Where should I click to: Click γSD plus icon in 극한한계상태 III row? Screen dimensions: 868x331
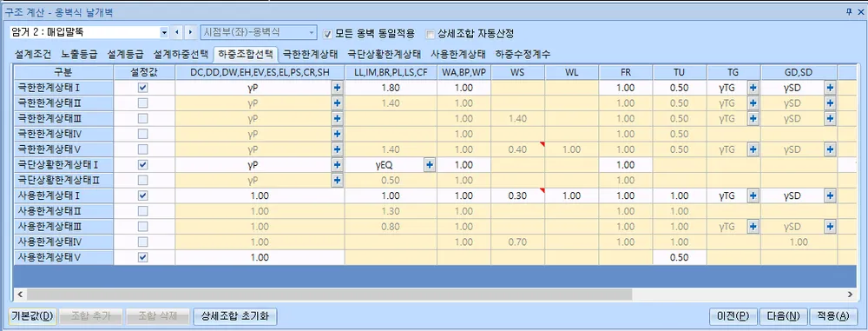click(830, 119)
